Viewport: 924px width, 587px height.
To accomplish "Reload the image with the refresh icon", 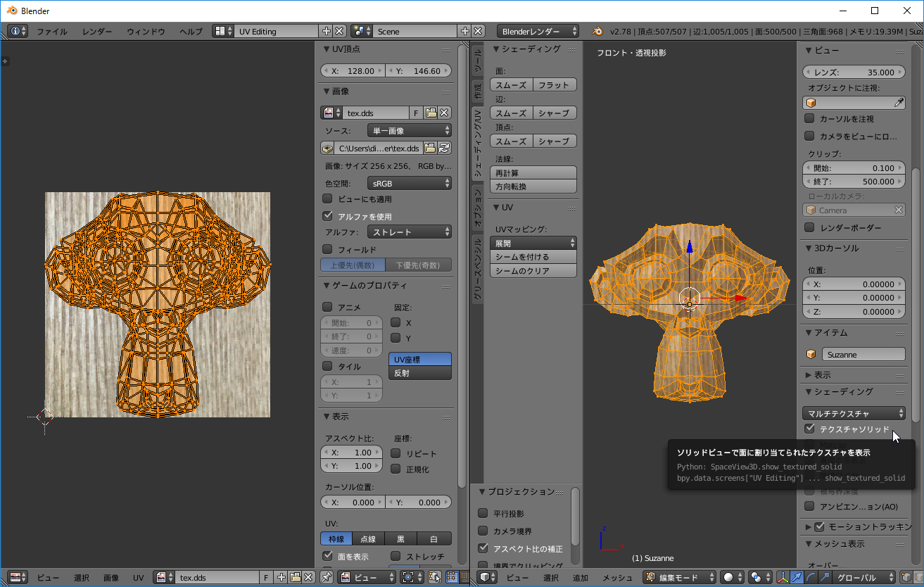I will (x=444, y=148).
